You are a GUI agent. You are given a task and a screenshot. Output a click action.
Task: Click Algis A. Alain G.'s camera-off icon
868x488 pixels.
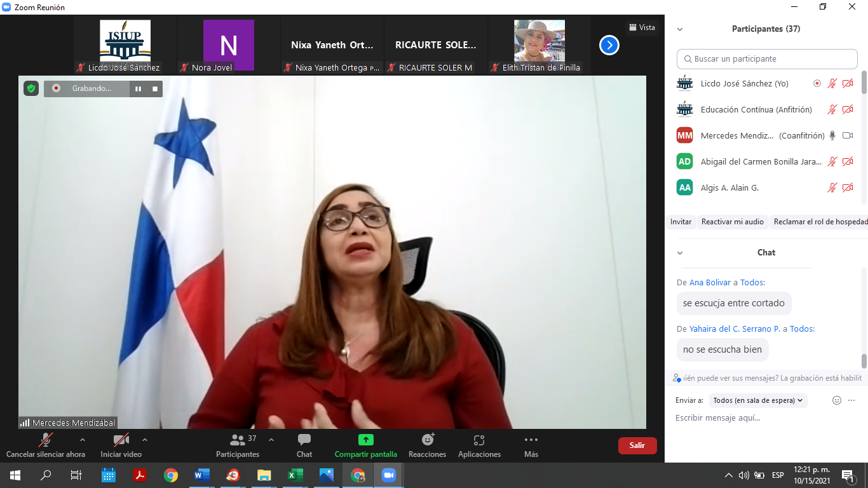pyautogui.click(x=848, y=187)
